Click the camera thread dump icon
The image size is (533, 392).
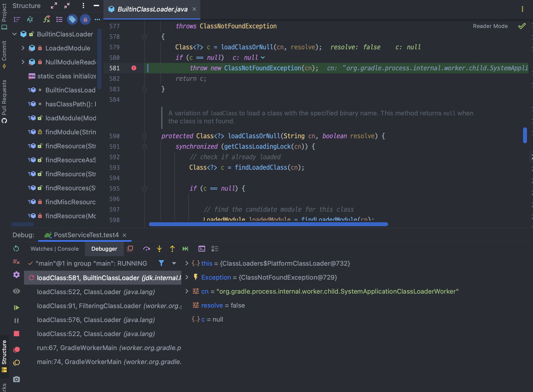16,379
